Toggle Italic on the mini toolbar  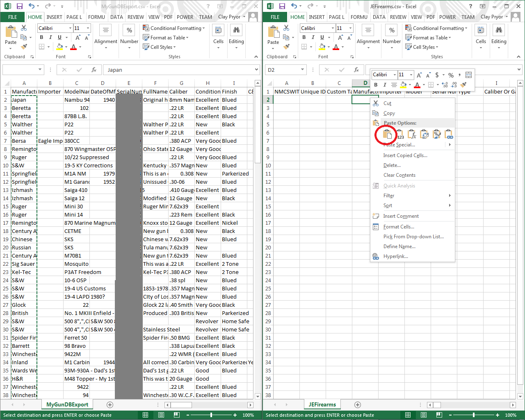[385, 84]
